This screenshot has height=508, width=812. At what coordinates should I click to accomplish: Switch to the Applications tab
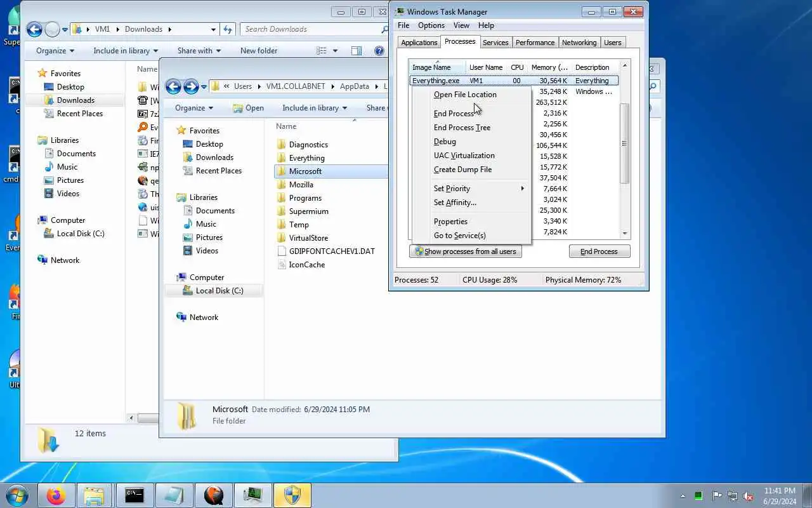pos(419,43)
